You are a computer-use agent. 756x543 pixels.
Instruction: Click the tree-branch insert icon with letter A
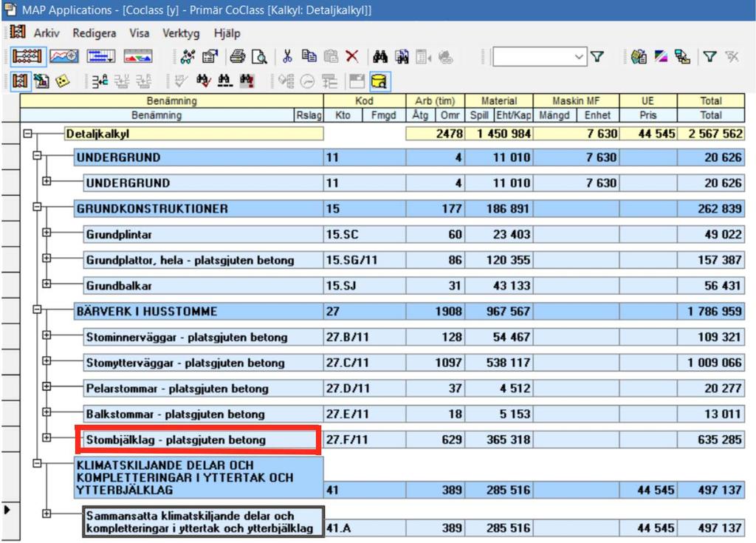pos(100,81)
